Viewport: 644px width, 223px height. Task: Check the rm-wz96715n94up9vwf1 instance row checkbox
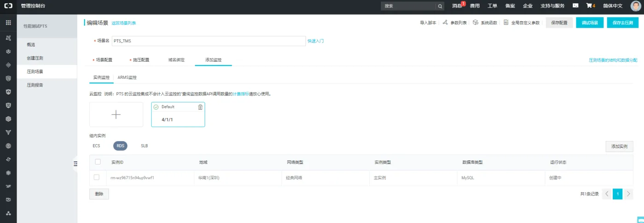click(x=97, y=177)
